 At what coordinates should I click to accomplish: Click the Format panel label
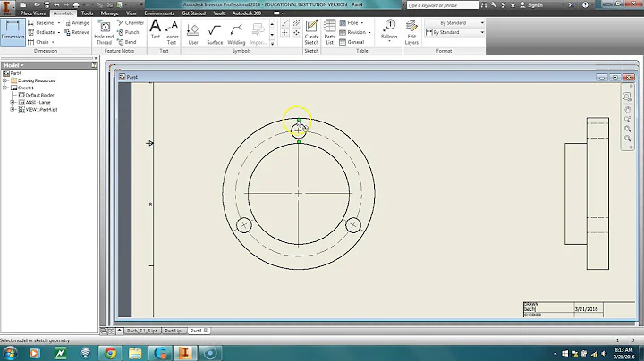pyautogui.click(x=444, y=51)
